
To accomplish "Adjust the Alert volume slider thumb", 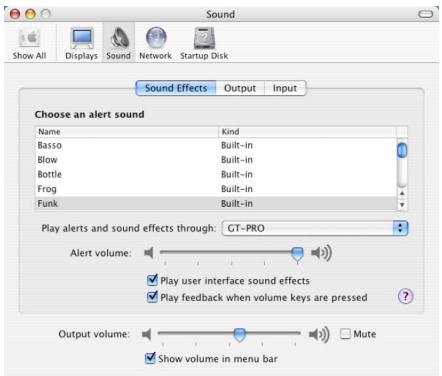I will coord(297,255).
